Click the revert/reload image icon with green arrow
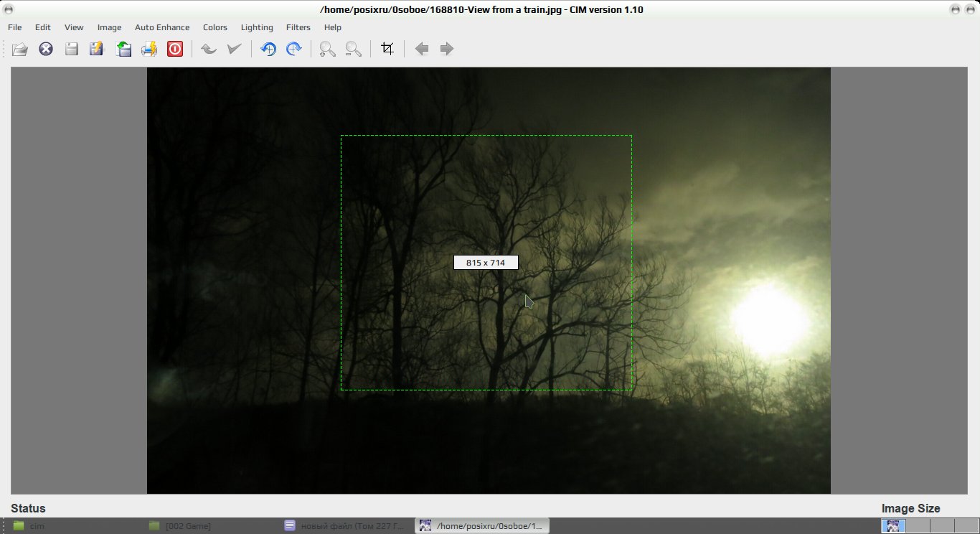Viewport: 980px width, 534px height. coord(123,49)
